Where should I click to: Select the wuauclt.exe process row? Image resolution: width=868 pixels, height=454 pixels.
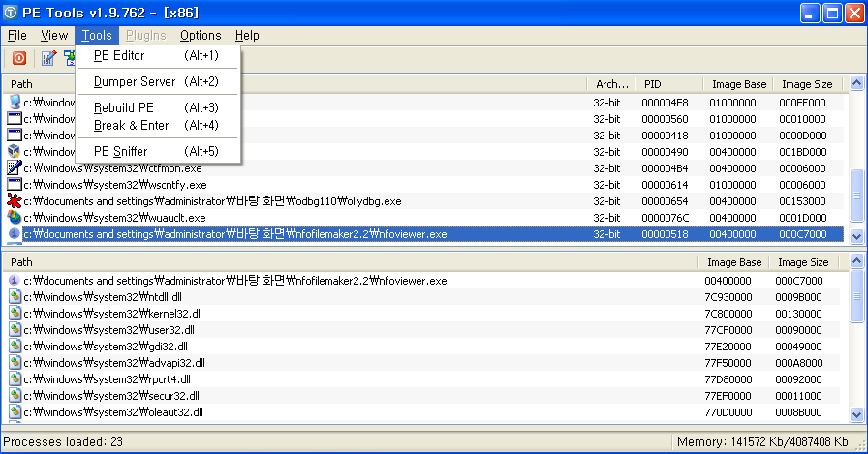[424, 218]
